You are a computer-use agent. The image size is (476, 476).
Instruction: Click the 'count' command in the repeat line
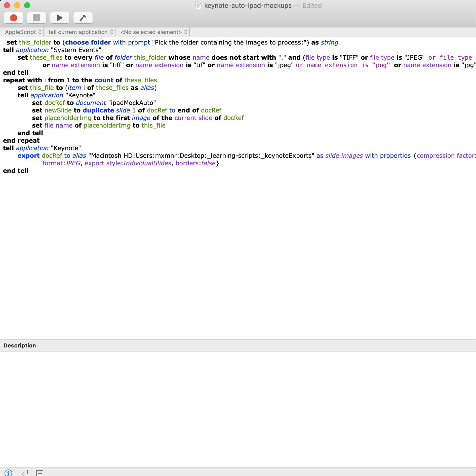point(104,80)
